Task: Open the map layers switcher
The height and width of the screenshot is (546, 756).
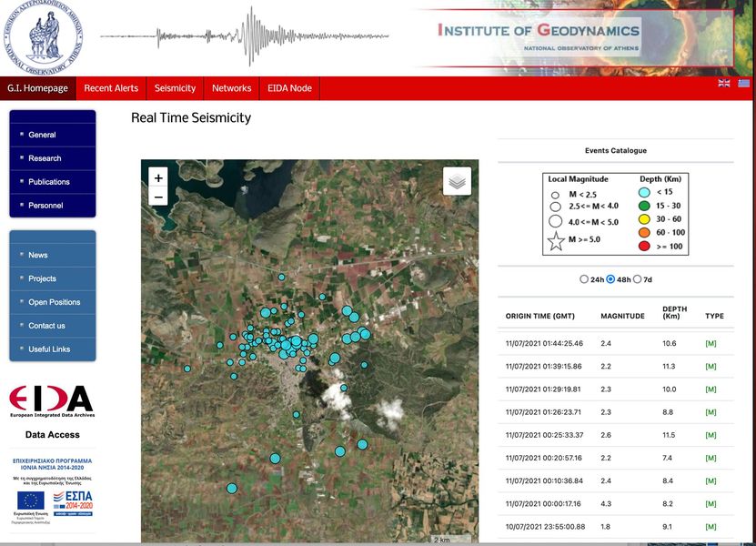Action: [457, 182]
